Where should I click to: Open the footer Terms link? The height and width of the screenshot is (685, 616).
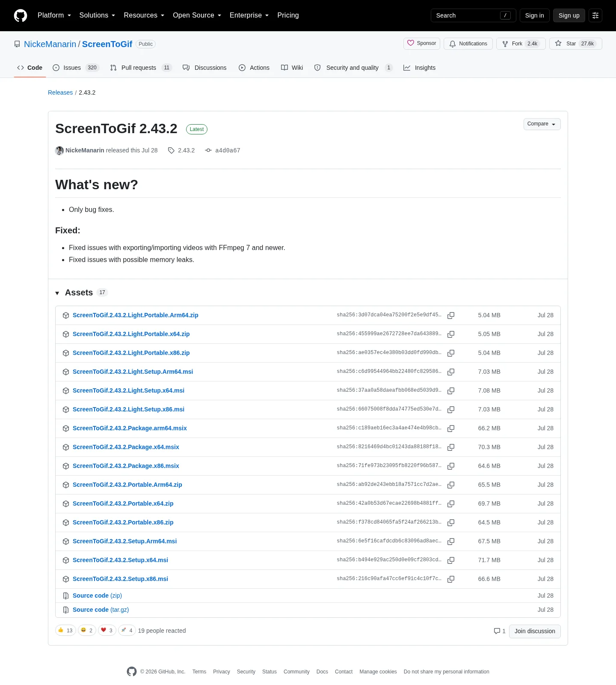(199, 672)
